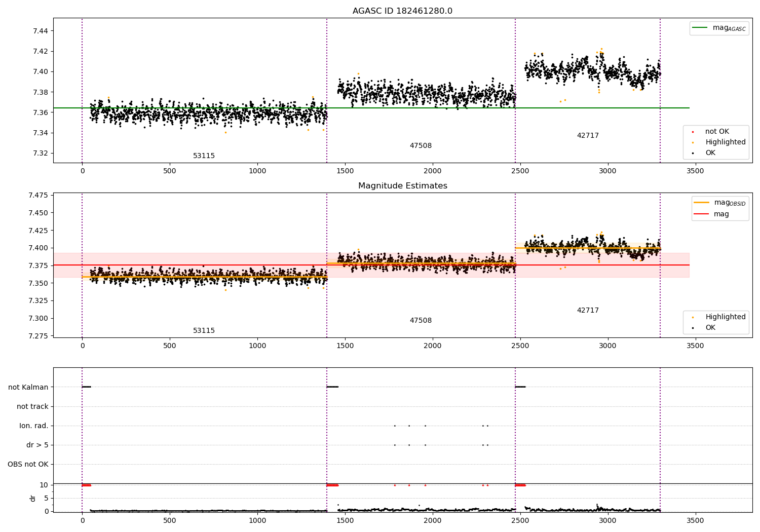Click 'Highlighted' in the Magnitude Estimates legend
The height and width of the screenshot is (532, 760).
726,317
